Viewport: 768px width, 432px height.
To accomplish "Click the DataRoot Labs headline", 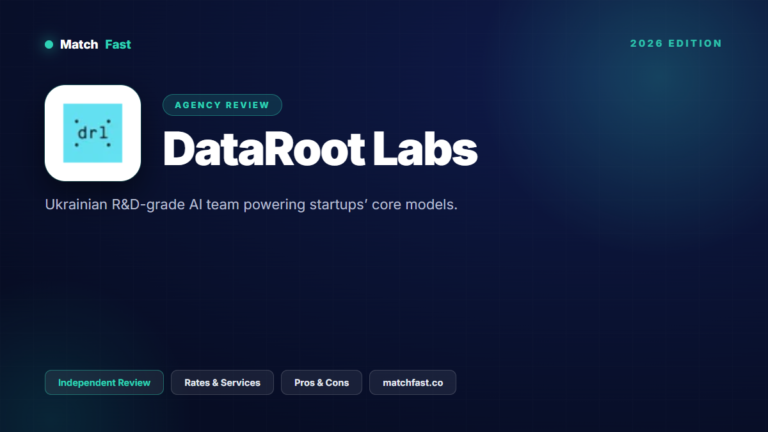I will click(x=320, y=149).
